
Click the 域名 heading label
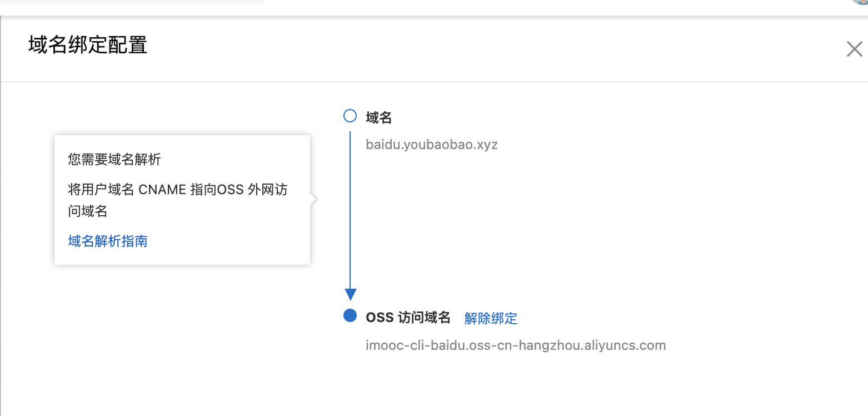point(379,117)
